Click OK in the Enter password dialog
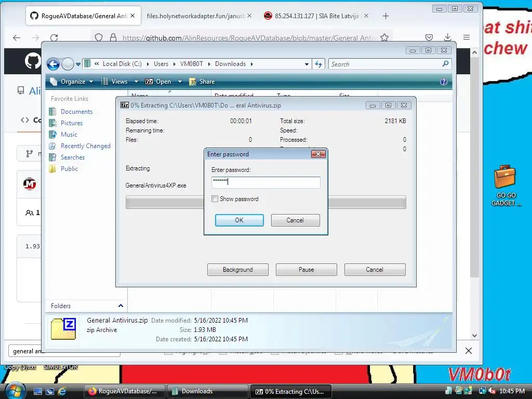Viewport: 532px width, 399px height. 239,220
